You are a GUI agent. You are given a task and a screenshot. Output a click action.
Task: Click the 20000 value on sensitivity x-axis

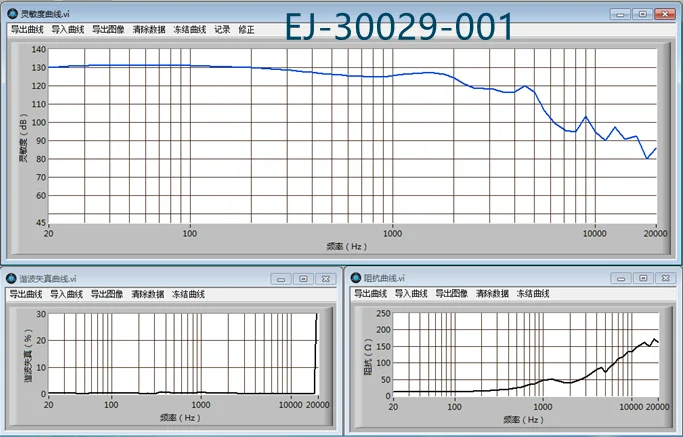tap(656, 233)
